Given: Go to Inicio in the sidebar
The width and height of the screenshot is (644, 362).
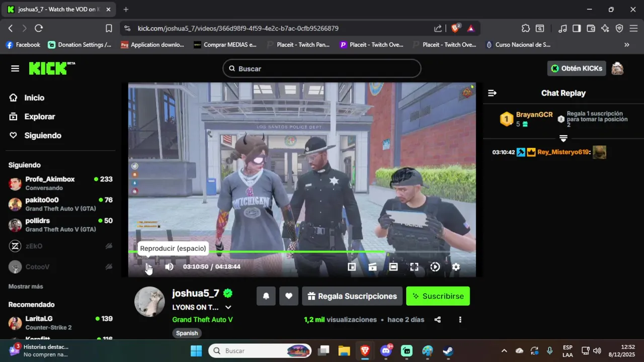Looking at the screenshot, I should pos(34,98).
